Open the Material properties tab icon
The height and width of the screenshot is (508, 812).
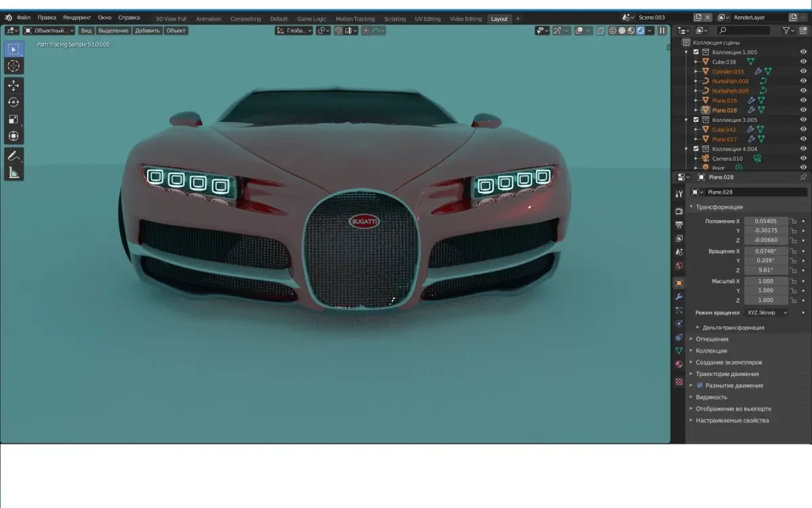(679, 364)
